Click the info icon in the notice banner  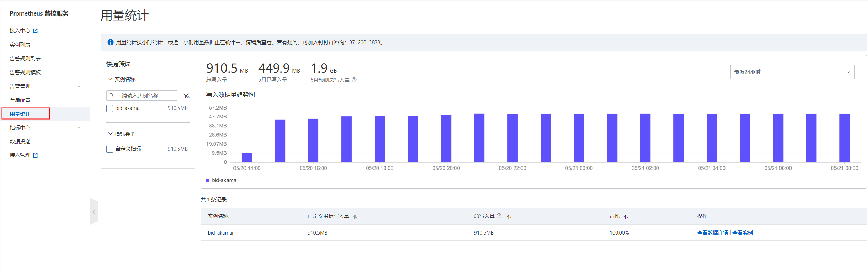click(x=110, y=42)
